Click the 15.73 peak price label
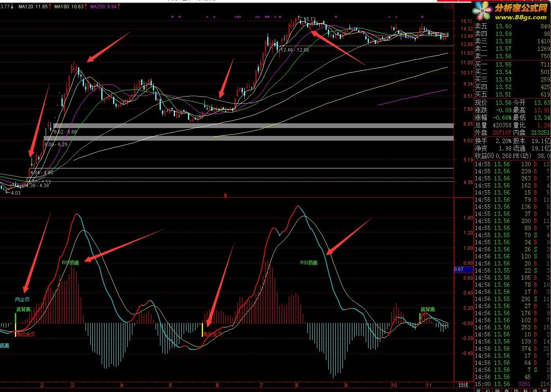This screenshot has width=551, height=392. point(310,19)
